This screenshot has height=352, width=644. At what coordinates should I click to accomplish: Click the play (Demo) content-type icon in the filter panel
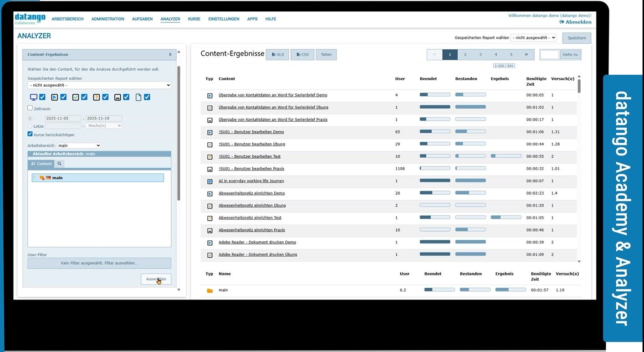point(55,97)
